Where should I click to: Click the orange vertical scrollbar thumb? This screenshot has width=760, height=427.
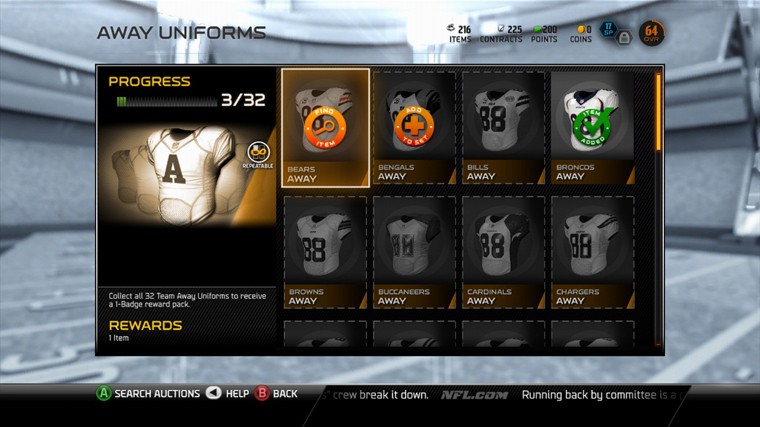tap(658, 112)
